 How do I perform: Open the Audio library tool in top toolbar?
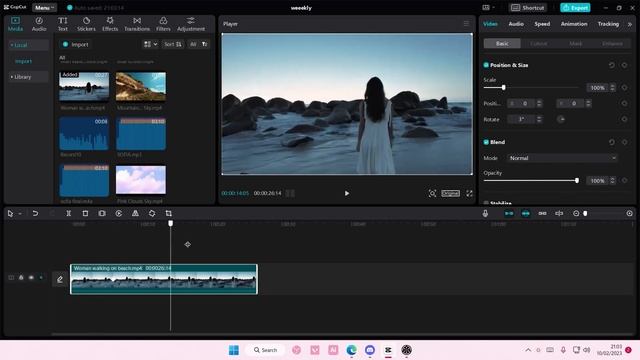click(39, 24)
